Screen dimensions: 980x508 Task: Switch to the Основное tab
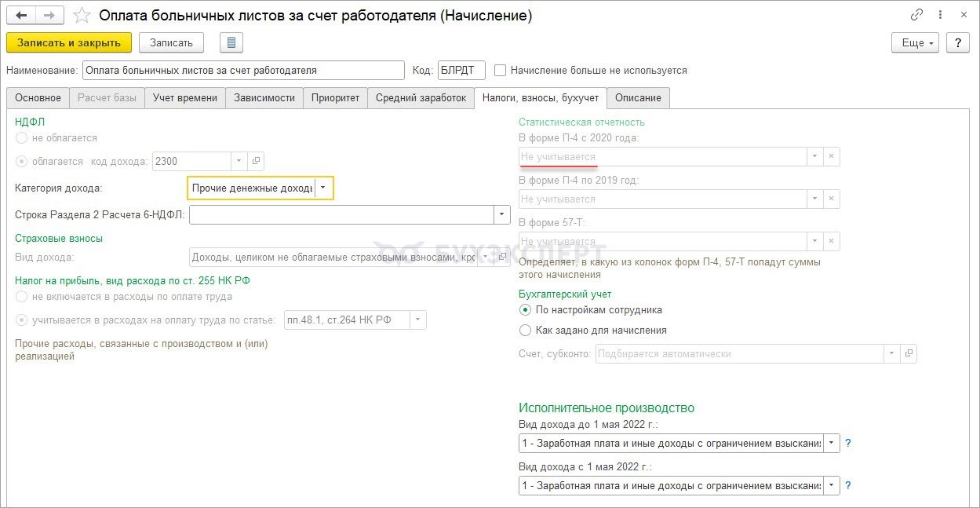(38, 98)
